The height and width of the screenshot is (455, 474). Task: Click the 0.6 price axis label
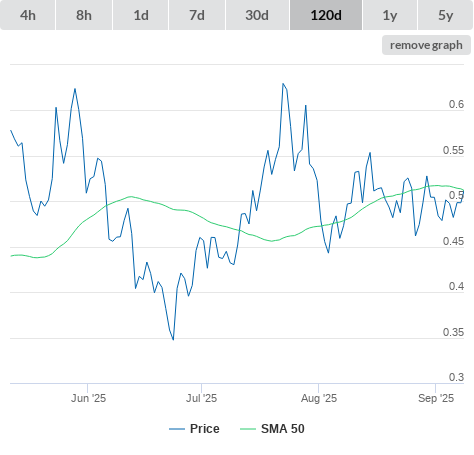[x=456, y=104]
